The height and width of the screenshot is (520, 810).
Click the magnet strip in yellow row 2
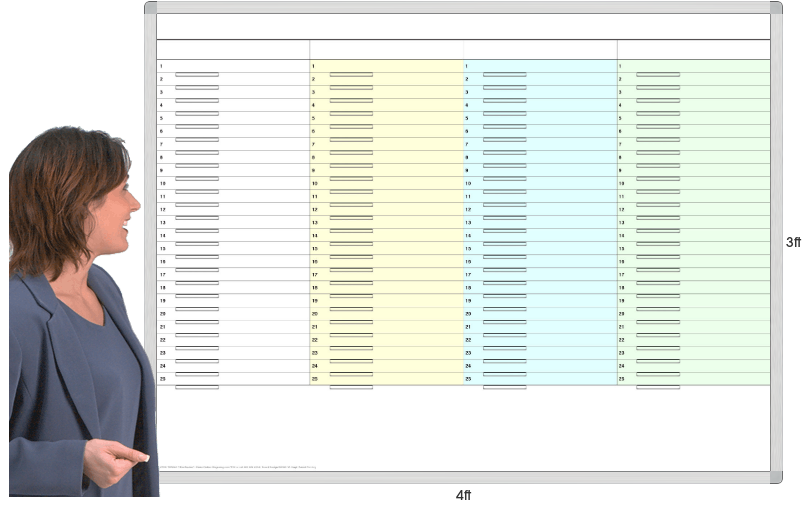351,87
